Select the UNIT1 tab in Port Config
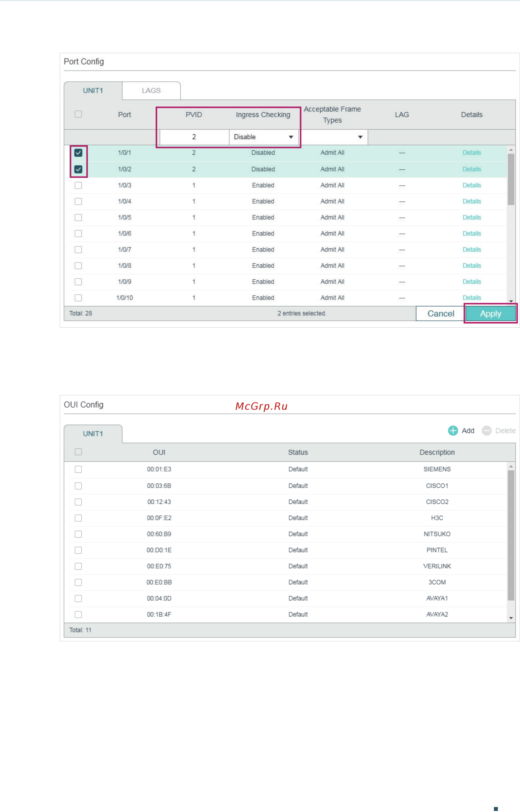Screen dimensions: 520x812 (x=93, y=91)
